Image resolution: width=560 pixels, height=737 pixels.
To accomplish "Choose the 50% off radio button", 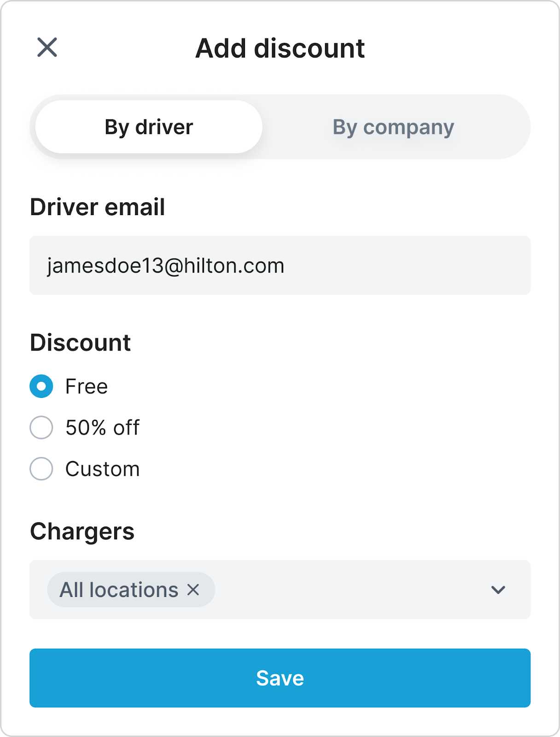I will tap(41, 427).
